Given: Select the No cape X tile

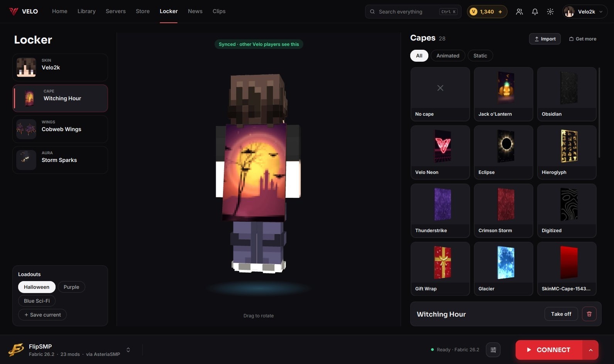Looking at the screenshot, I should click(440, 94).
